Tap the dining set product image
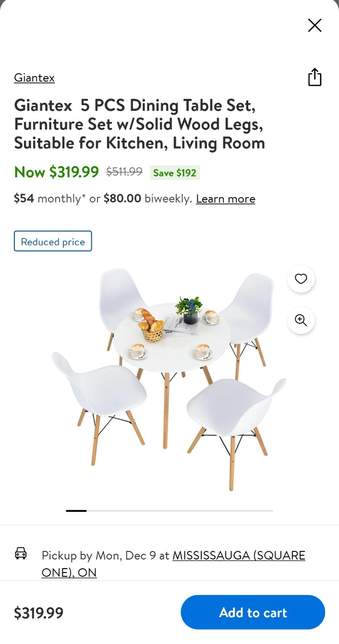 (x=169, y=378)
